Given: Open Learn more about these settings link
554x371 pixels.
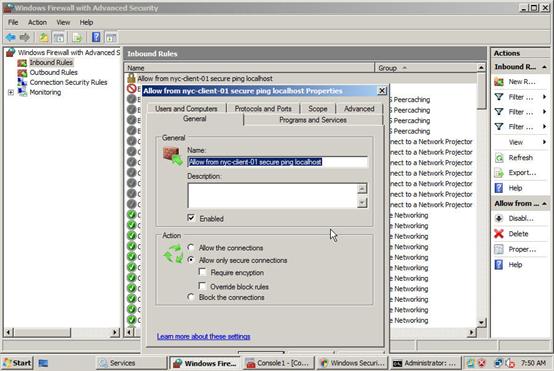Looking at the screenshot, I should tap(204, 336).
